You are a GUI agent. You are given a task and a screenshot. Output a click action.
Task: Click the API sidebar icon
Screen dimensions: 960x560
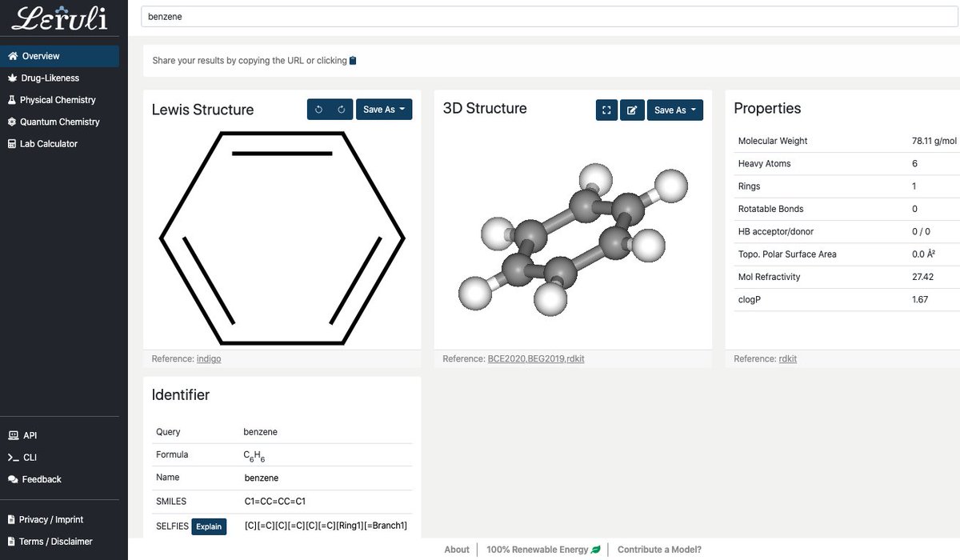coord(13,435)
